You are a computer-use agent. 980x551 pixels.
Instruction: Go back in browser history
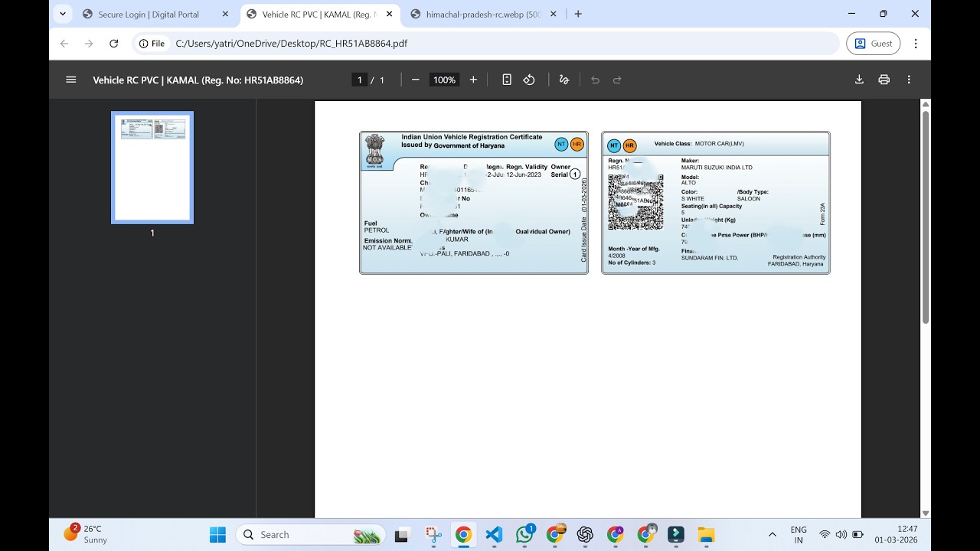pos(64,44)
